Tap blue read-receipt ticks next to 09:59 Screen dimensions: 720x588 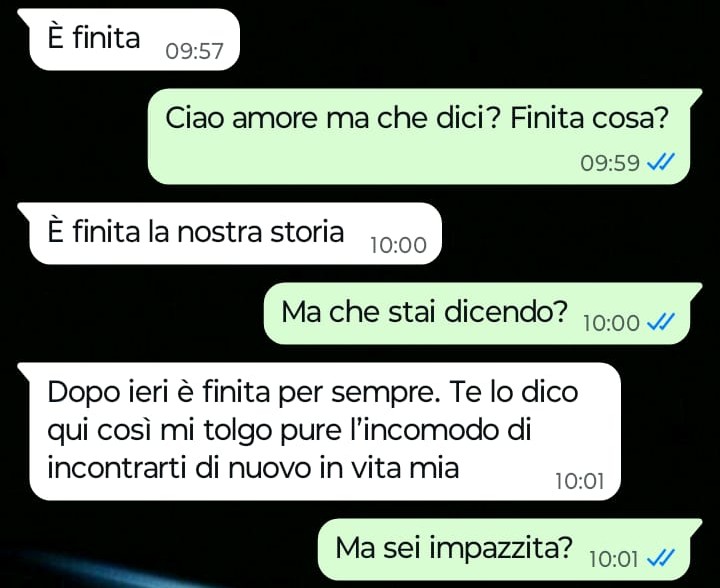point(660,162)
